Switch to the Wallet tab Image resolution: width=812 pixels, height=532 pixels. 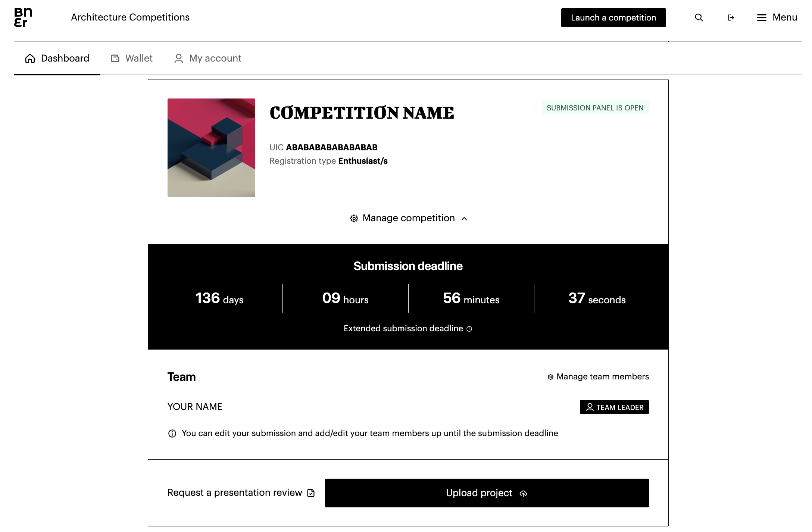tap(132, 59)
